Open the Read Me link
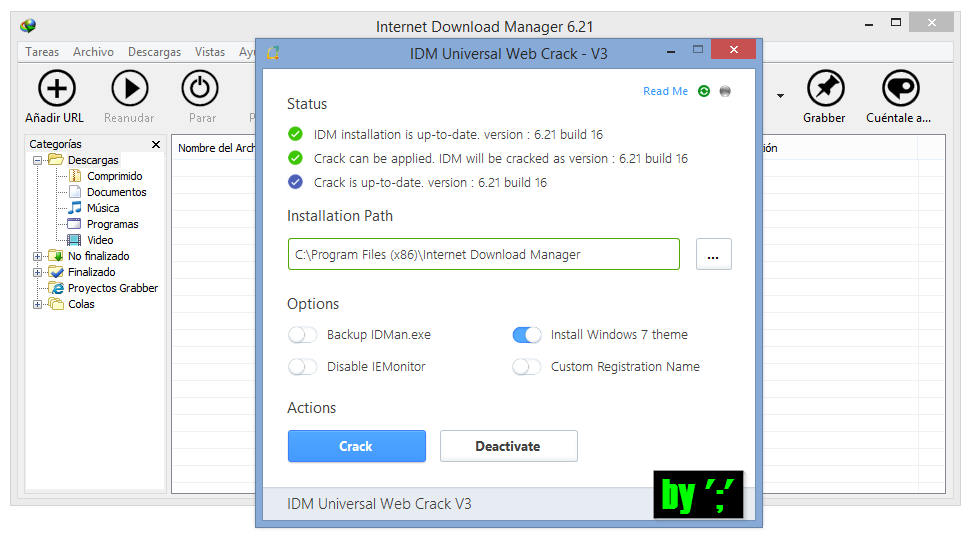The image size is (970, 538). point(665,91)
